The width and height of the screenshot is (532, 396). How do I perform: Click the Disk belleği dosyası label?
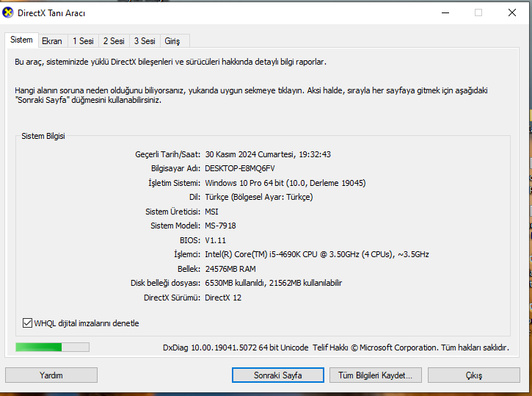[x=166, y=283]
